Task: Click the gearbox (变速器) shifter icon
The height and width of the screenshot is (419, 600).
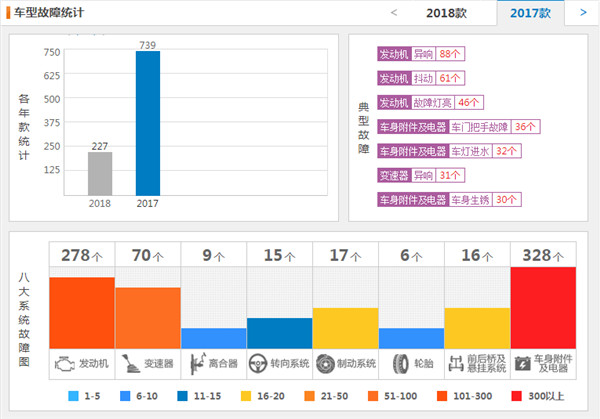Action: pyautogui.click(x=130, y=363)
